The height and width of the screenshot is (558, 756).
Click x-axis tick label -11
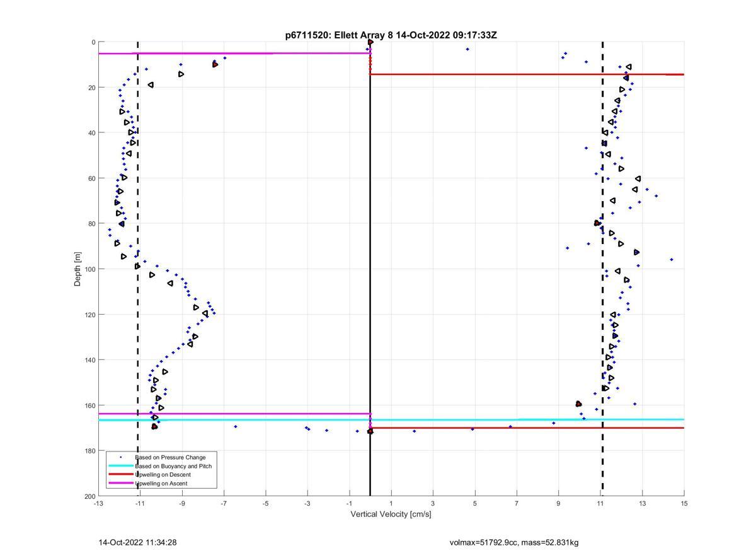(x=140, y=503)
